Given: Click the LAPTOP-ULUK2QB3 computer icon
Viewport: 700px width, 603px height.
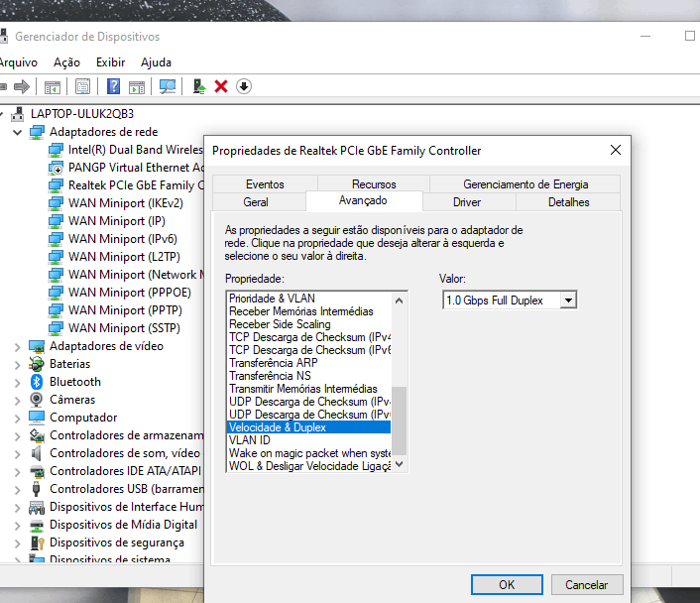Looking at the screenshot, I should click(18, 114).
